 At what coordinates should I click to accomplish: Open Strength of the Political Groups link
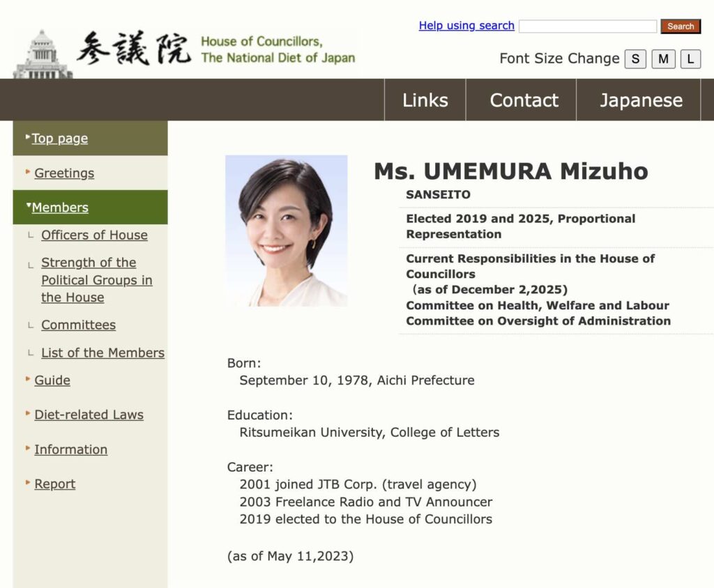[96, 280]
